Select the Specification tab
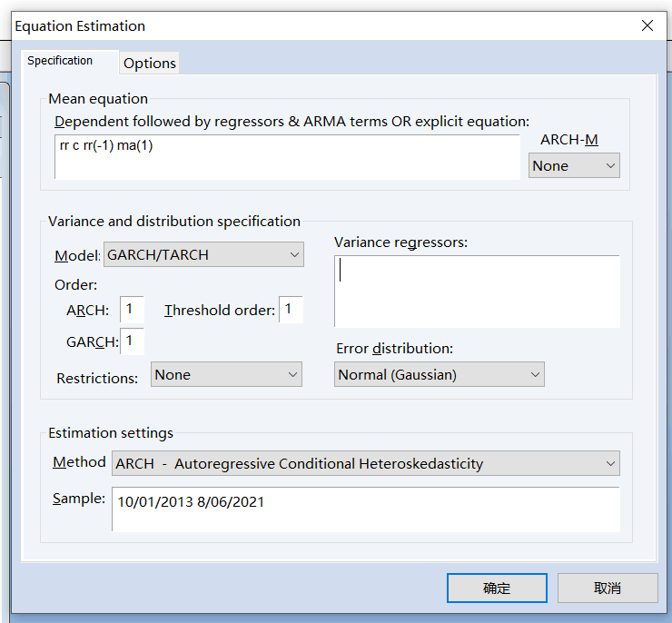 point(60,61)
